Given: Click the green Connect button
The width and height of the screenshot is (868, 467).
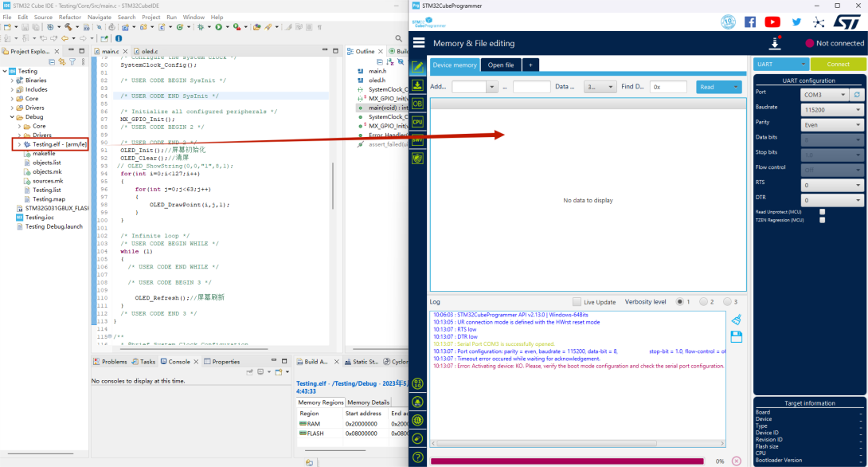Looking at the screenshot, I should 838,65.
